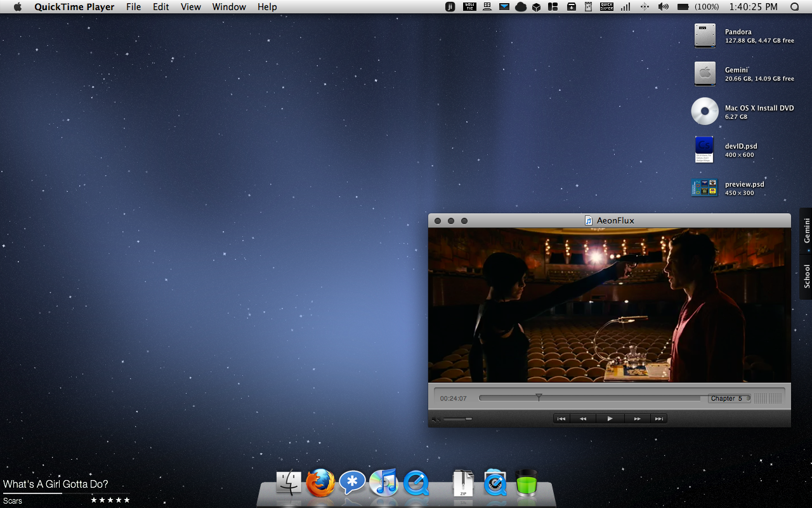Select the preview.psd file on the desktop

pos(705,188)
